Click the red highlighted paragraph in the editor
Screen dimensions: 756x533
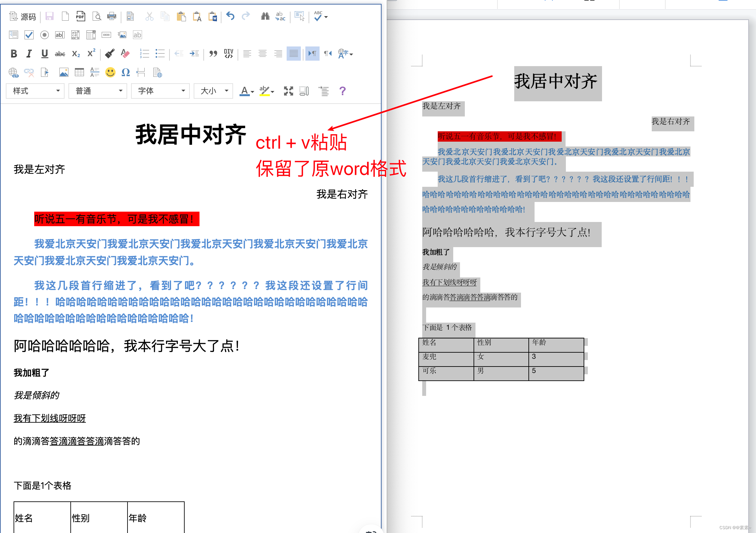(117, 219)
